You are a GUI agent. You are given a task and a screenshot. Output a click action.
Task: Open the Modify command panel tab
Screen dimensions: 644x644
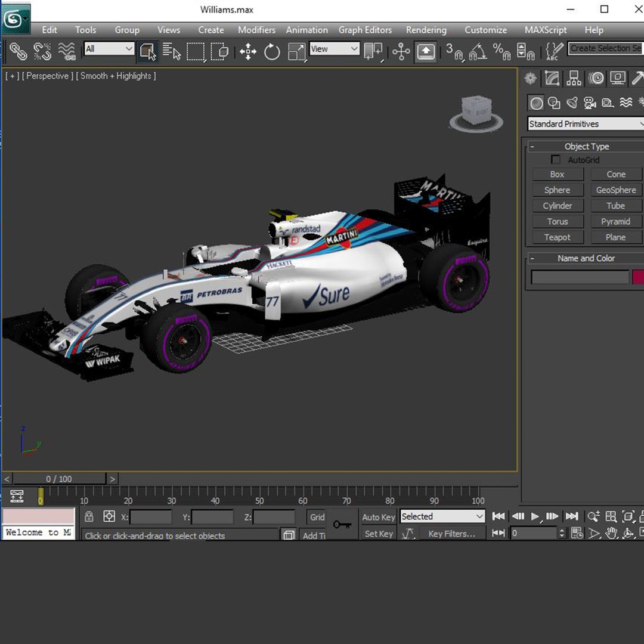point(552,78)
